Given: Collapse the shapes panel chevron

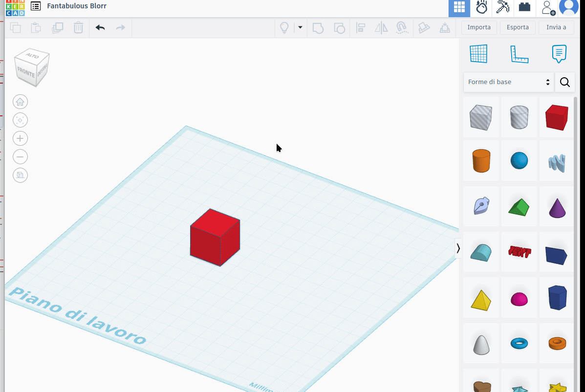Looking at the screenshot, I should [x=458, y=248].
